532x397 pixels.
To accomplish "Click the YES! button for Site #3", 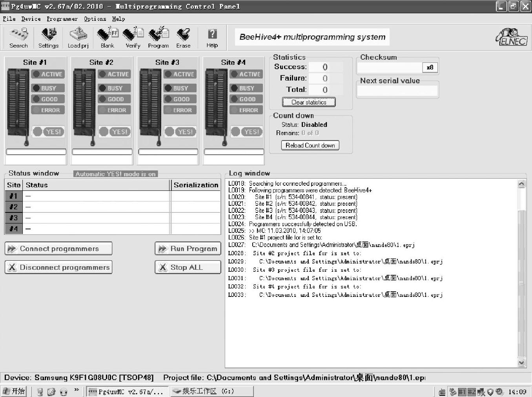I will [180, 132].
